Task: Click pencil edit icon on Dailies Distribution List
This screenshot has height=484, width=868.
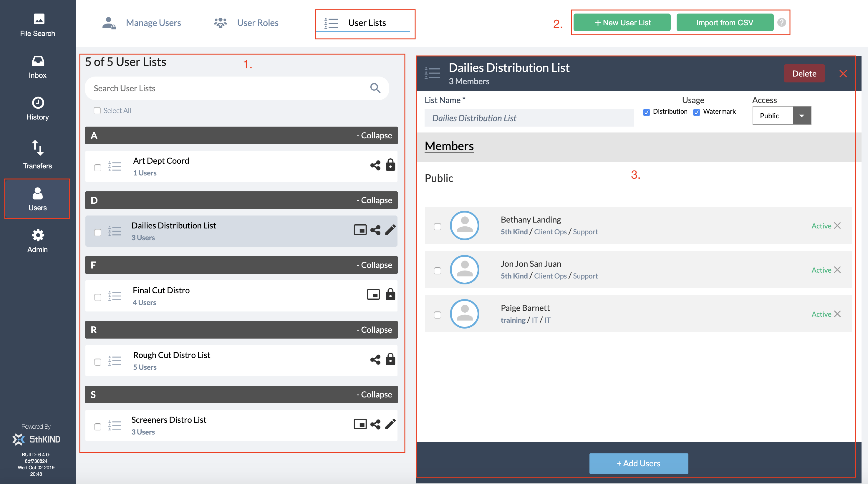Action: (x=390, y=230)
